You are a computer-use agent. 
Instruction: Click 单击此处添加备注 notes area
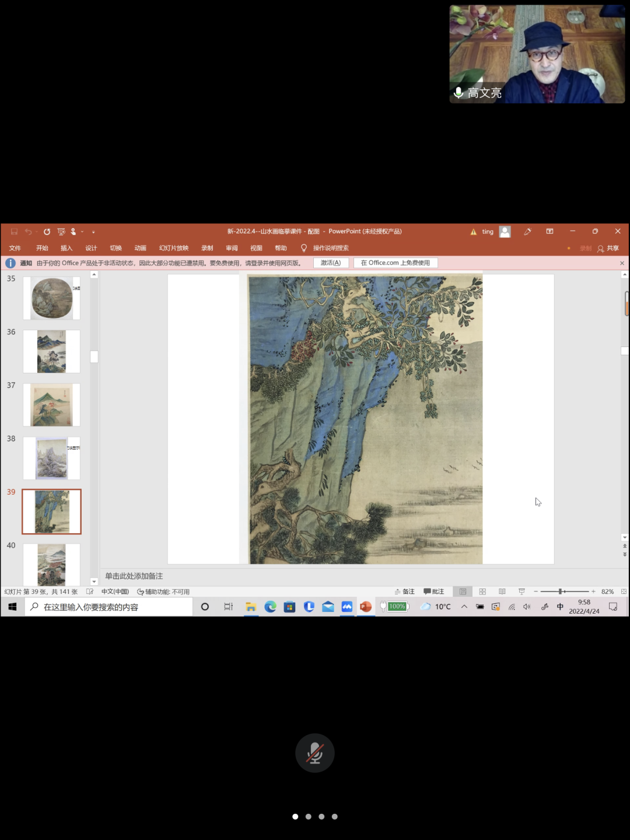[134, 576]
